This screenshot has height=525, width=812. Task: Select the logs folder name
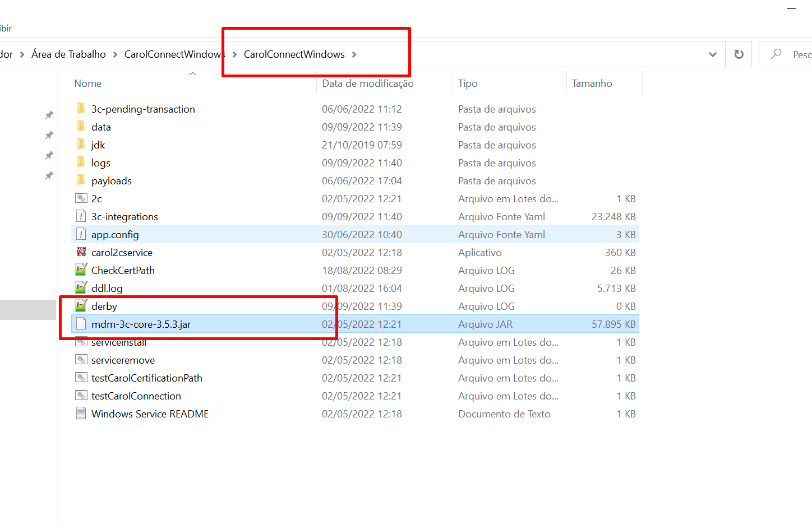click(101, 163)
